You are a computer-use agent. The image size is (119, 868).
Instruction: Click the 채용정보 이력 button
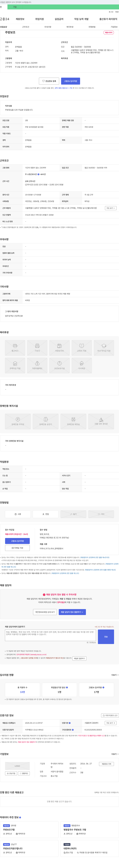click(106, 764)
